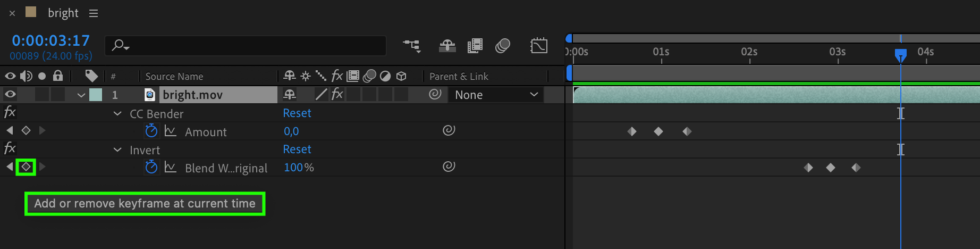Toggle the CC Bender effect switch
This screenshot has width=980, height=249.
coord(10,112)
